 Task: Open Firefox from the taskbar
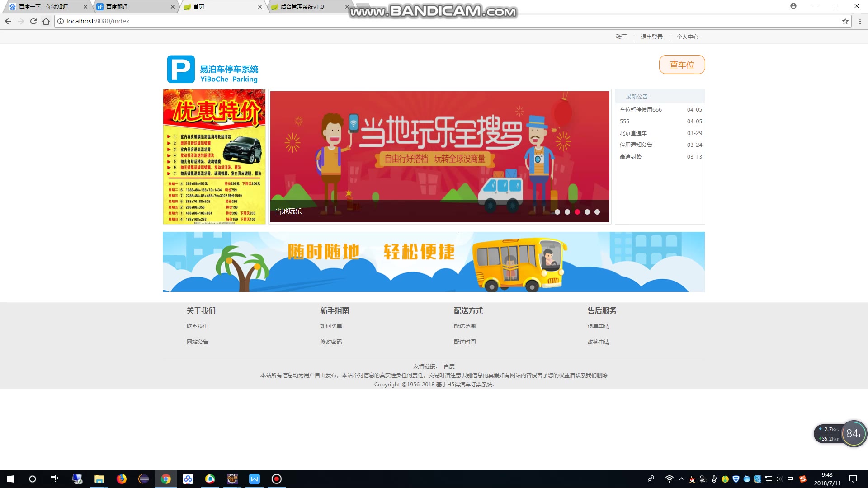pos(122,479)
